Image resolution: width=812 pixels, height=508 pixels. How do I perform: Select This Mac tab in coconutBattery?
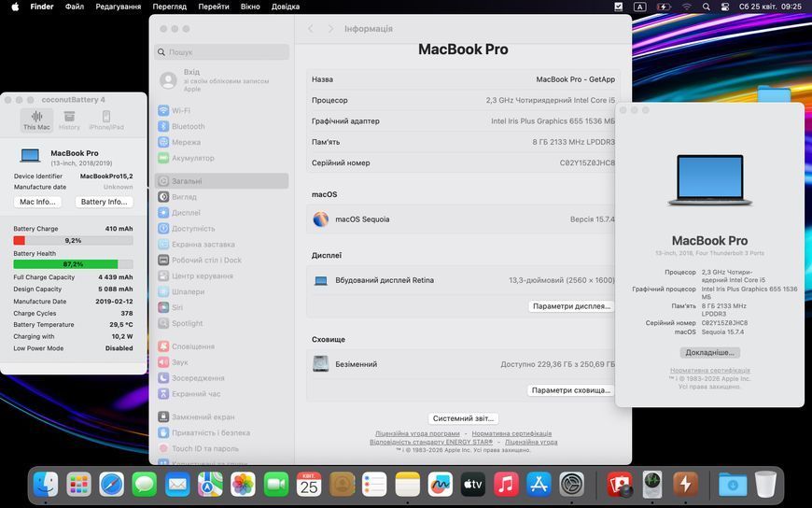(36, 120)
